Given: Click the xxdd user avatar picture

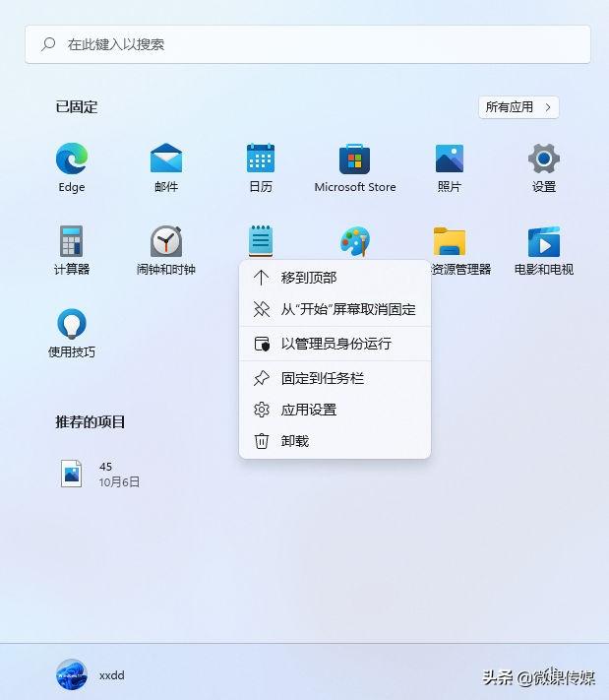Looking at the screenshot, I should 72,674.
